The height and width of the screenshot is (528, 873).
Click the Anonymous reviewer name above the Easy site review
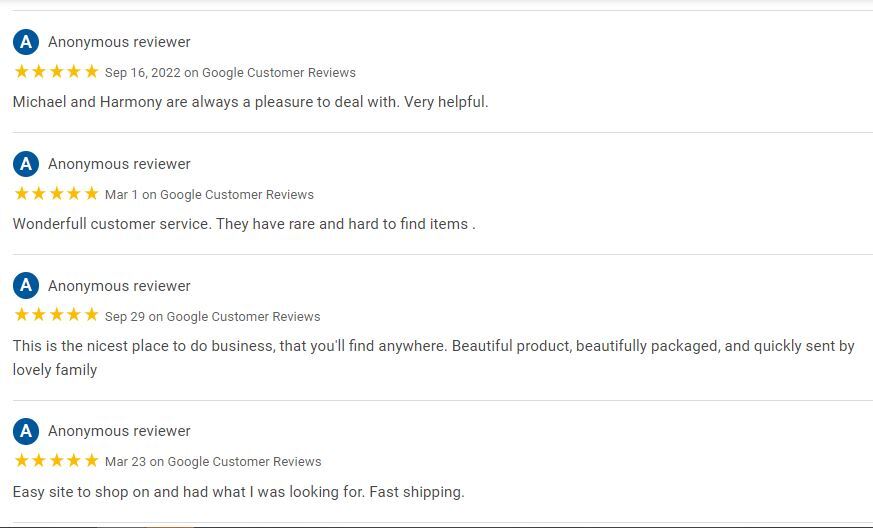coord(119,431)
